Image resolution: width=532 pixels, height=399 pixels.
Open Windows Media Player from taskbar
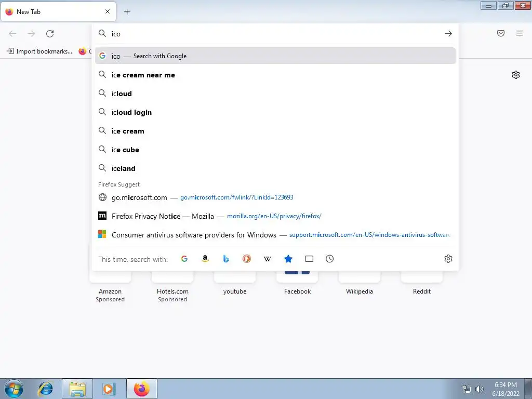109,389
